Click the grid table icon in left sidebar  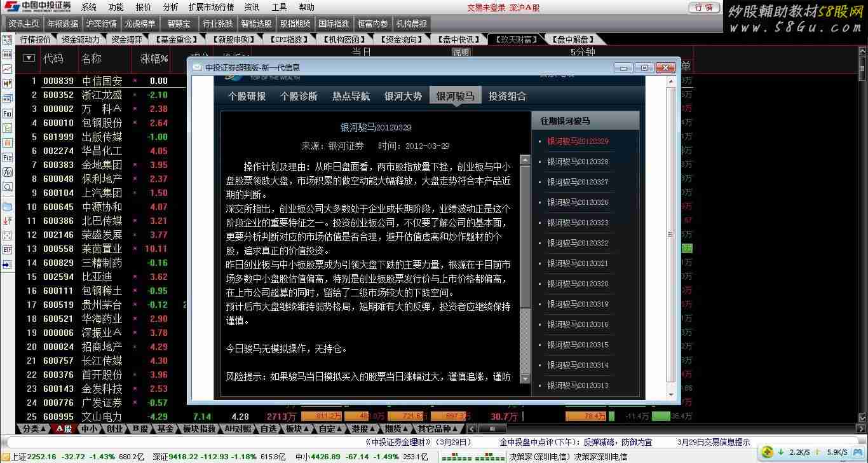point(8,54)
